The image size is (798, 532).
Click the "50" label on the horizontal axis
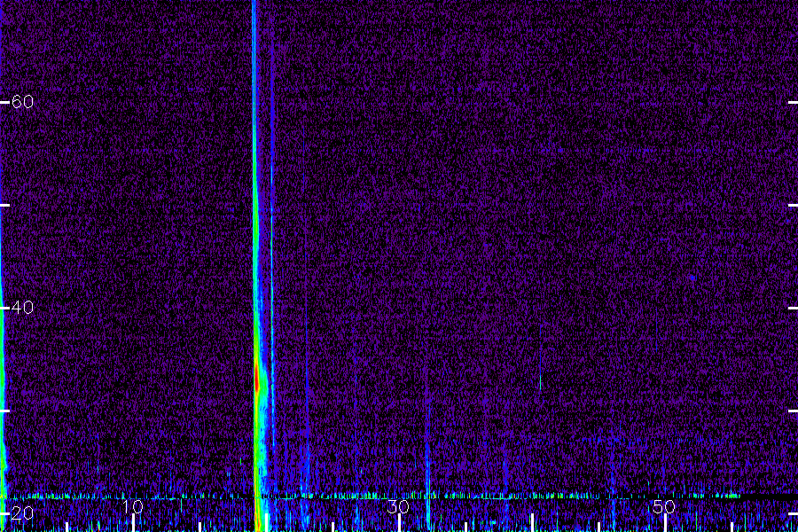point(664,506)
